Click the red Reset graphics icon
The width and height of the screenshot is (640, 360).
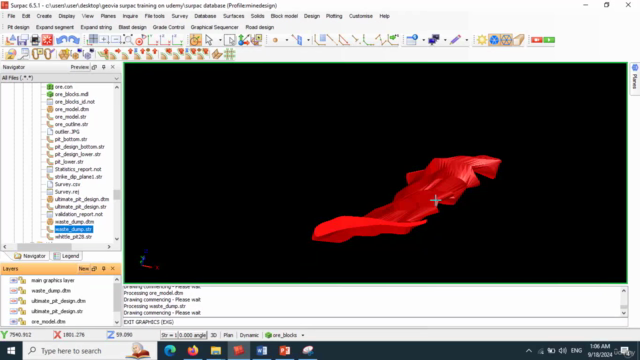47,40
